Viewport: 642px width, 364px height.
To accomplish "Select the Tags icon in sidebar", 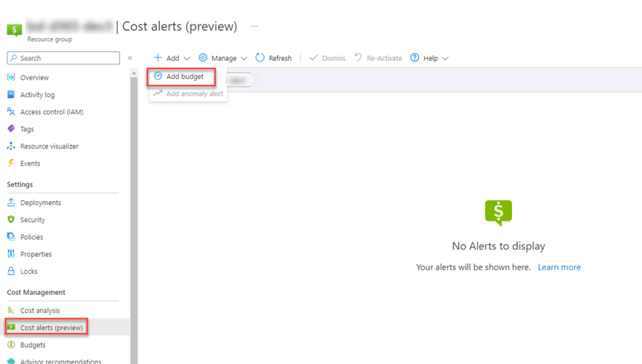I will (x=11, y=129).
